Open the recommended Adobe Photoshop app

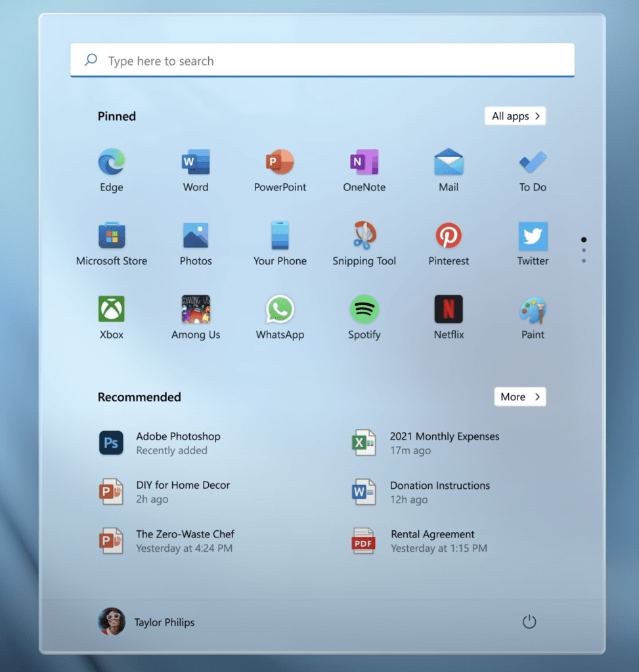coord(160,443)
